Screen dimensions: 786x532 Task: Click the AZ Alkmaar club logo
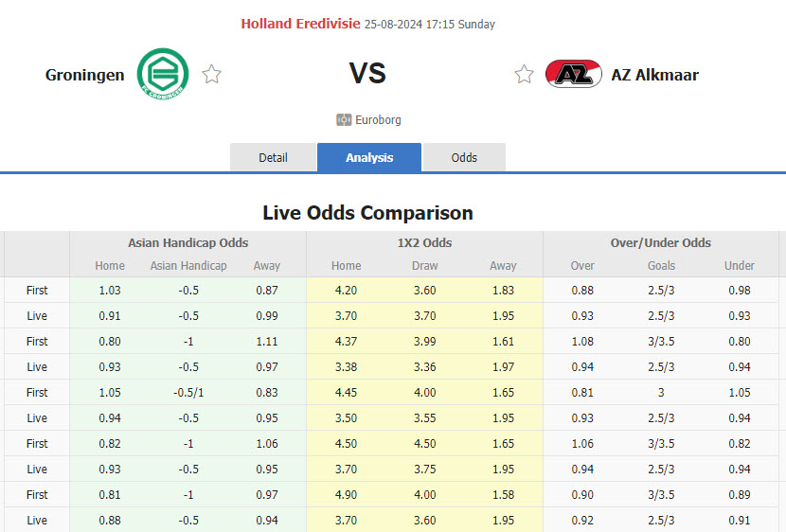pos(574,74)
